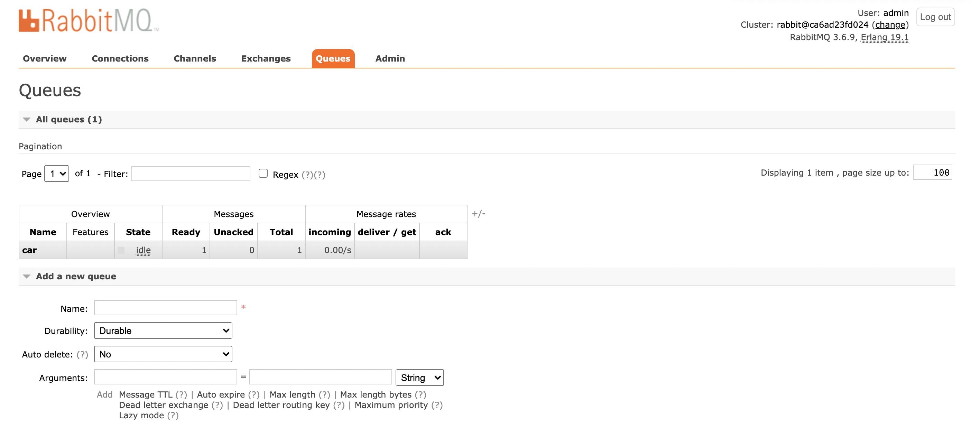Sort by incoming rate column

[330, 232]
